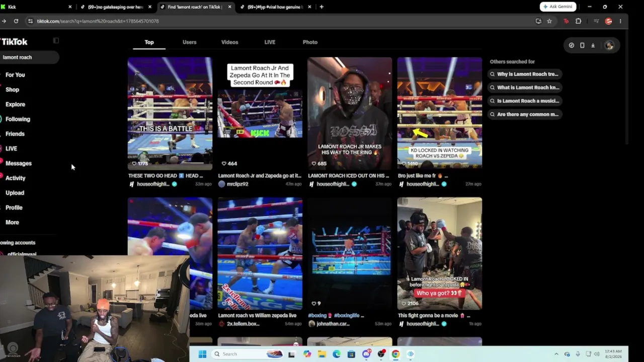Open Profile in the sidebar

pyautogui.click(x=14, y=208)
